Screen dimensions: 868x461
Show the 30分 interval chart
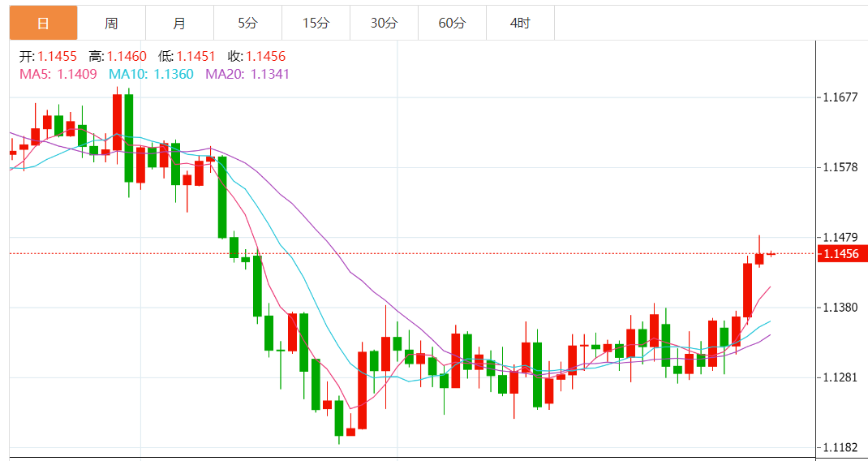point(384,23)
